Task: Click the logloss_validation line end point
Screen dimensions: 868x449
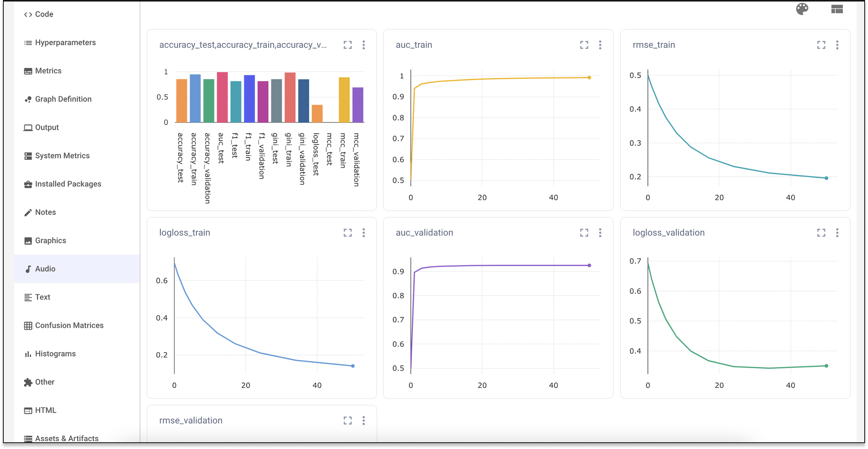Action: 826,366
